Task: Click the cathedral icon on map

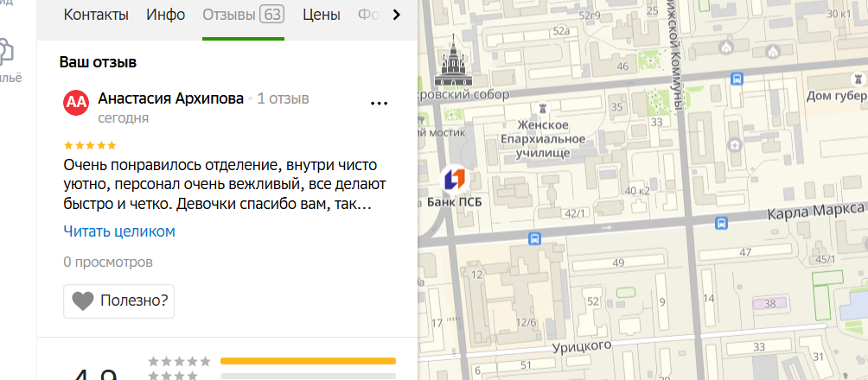Action: [454, 60]
